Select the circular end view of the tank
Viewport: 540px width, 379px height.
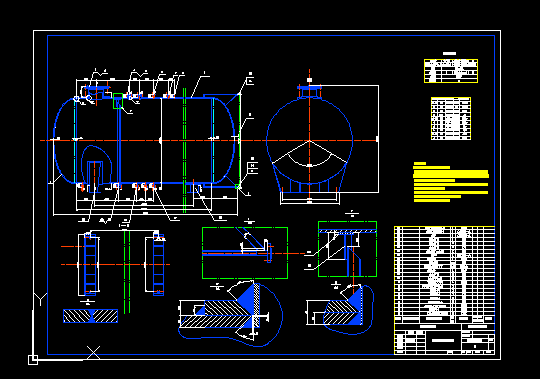point(309,141)
